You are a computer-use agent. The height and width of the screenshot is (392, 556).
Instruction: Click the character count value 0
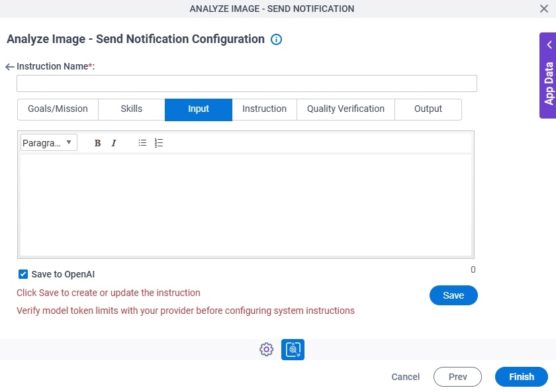point(473,269)
